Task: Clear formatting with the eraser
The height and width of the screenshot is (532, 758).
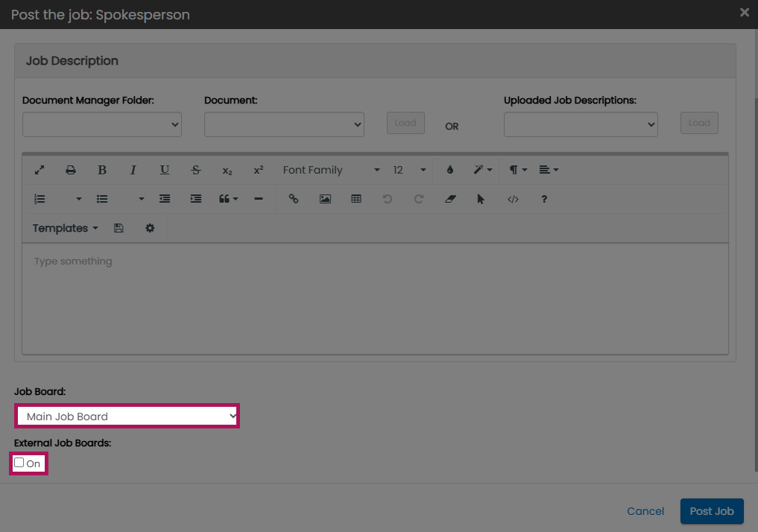Action: 450,199
